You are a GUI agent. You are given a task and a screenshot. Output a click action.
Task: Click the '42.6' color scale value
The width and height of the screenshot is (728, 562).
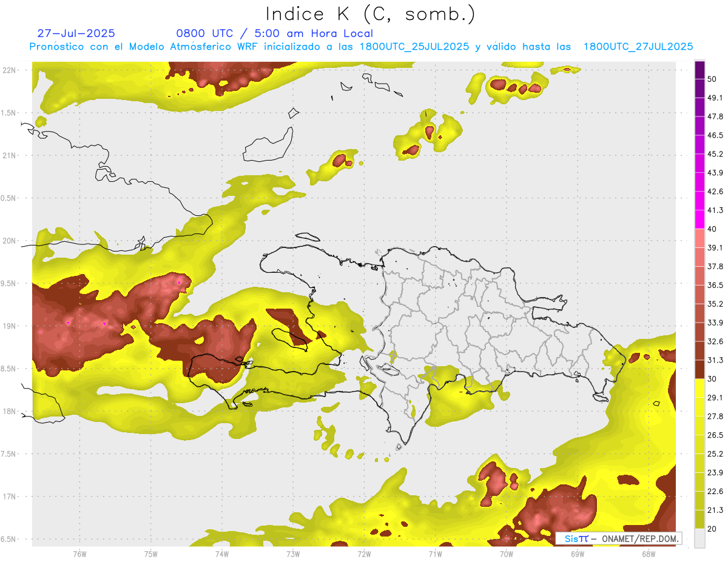tap(715, 192)
